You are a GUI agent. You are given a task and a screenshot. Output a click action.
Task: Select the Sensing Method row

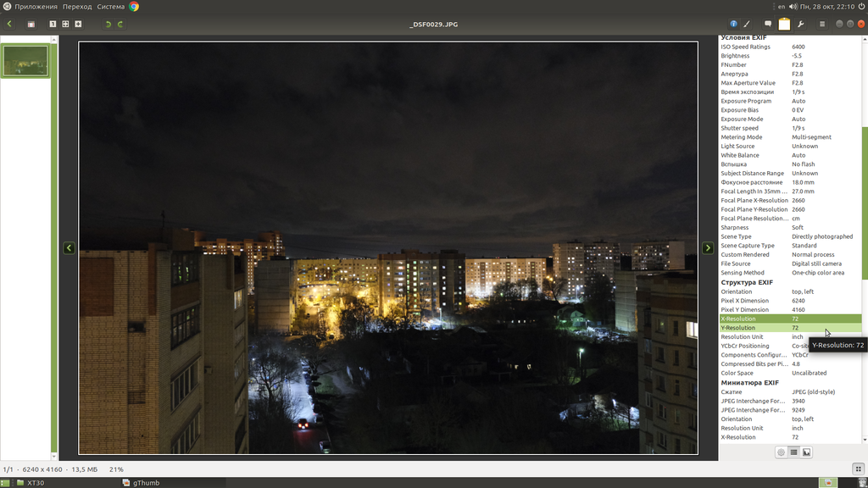791,273
